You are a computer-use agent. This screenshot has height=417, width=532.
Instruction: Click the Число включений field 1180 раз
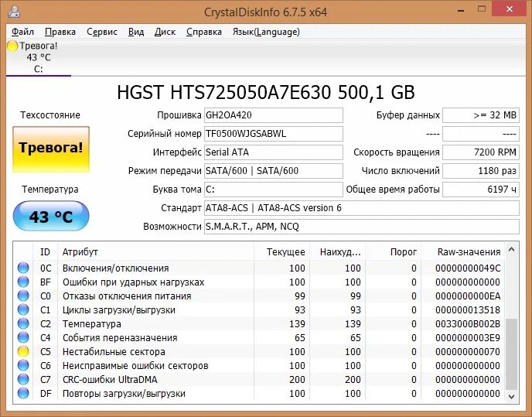click(x=481, y=171)
